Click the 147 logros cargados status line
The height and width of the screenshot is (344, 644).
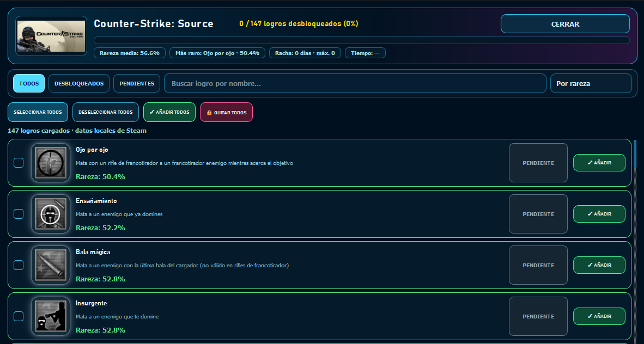coord(77,131)
